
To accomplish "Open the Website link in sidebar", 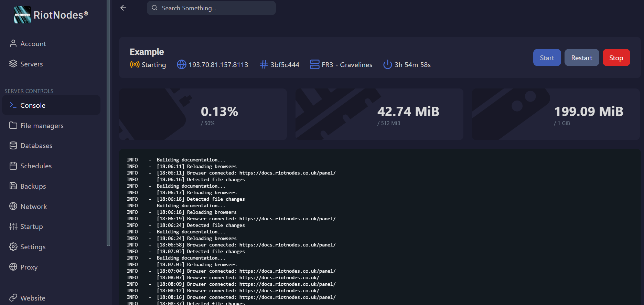I will tap(33, 298).
